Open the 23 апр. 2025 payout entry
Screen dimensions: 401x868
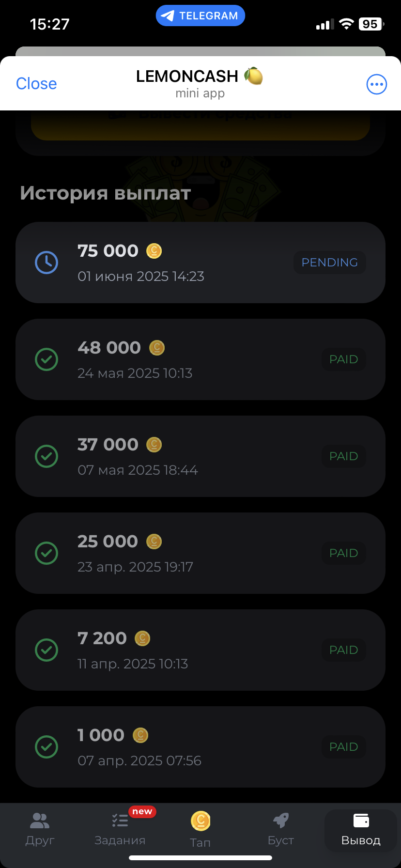pos(200,553)
